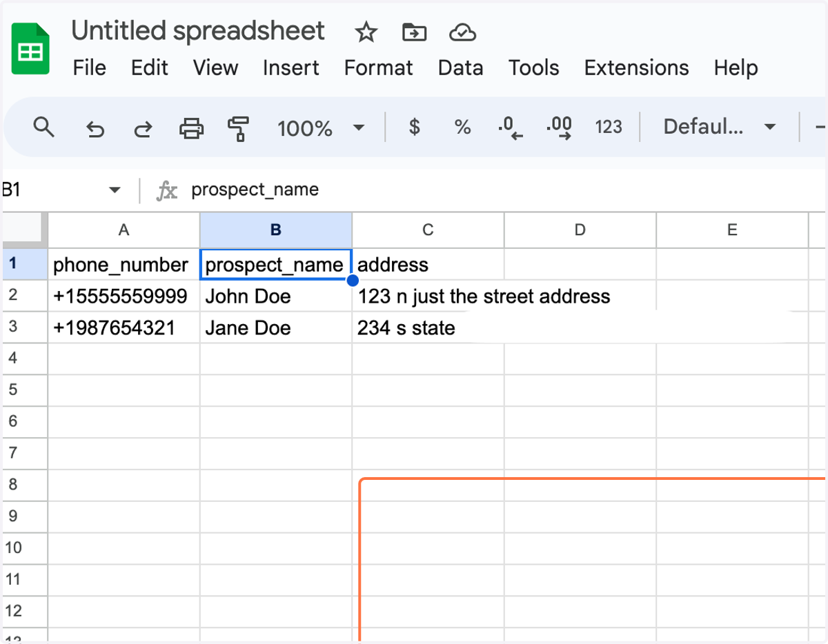Screen dimensions: 828x644
Task: Open the Default font dropdown
Action: tap(719, 127)
